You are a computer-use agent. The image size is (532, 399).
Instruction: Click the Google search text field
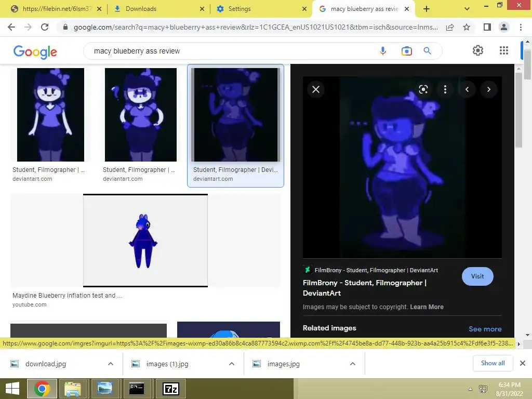tap(231, 51)
